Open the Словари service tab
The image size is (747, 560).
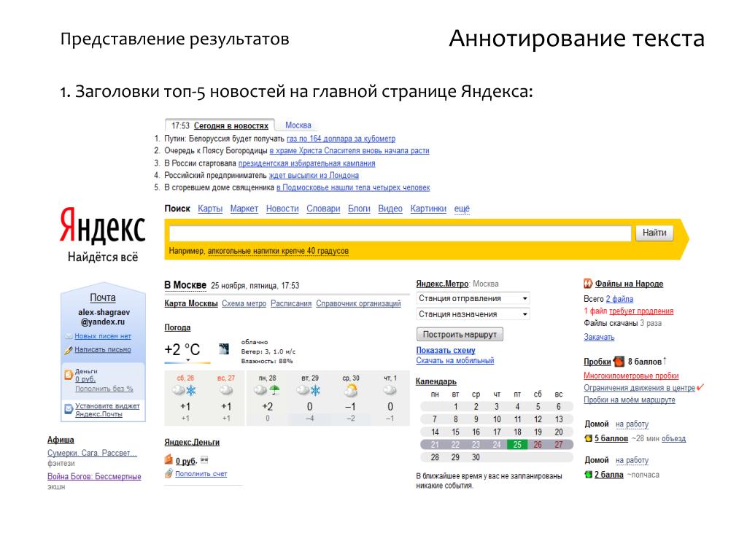click(323, 209)
